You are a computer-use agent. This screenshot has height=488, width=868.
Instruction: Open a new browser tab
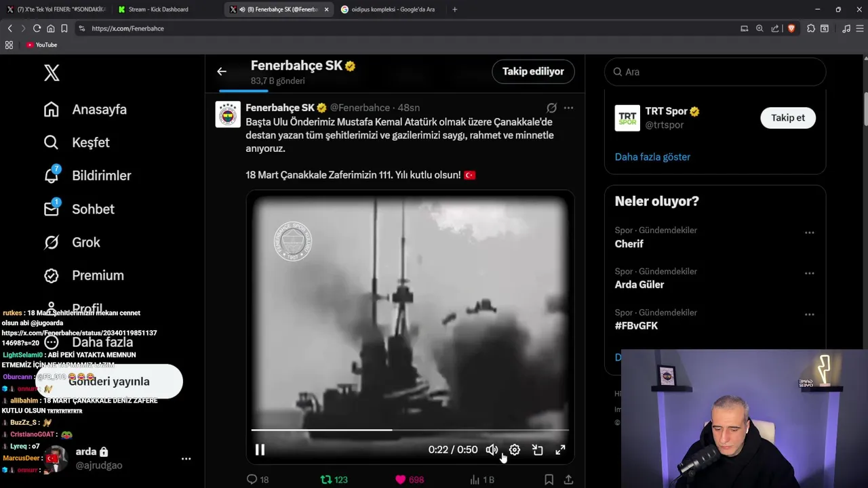click(x=454, y=9)
